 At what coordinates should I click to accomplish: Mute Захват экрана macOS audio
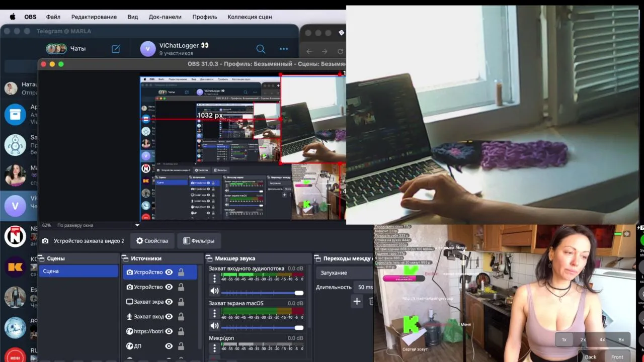pos(214,326)
